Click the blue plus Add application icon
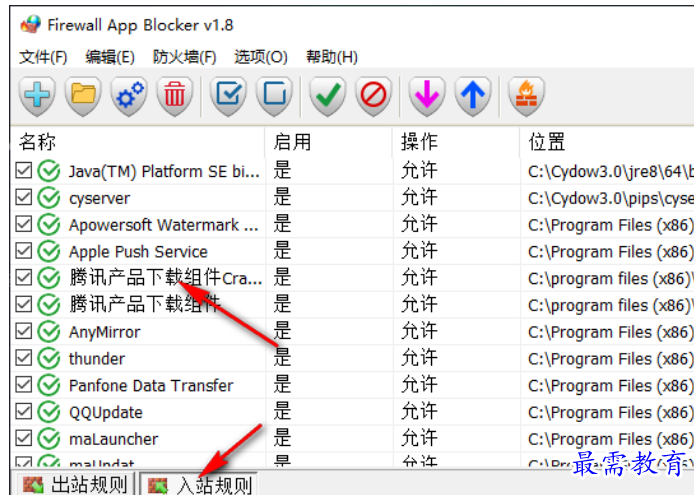The height and width of the screenshot is (495, 694). coord(37,96)
